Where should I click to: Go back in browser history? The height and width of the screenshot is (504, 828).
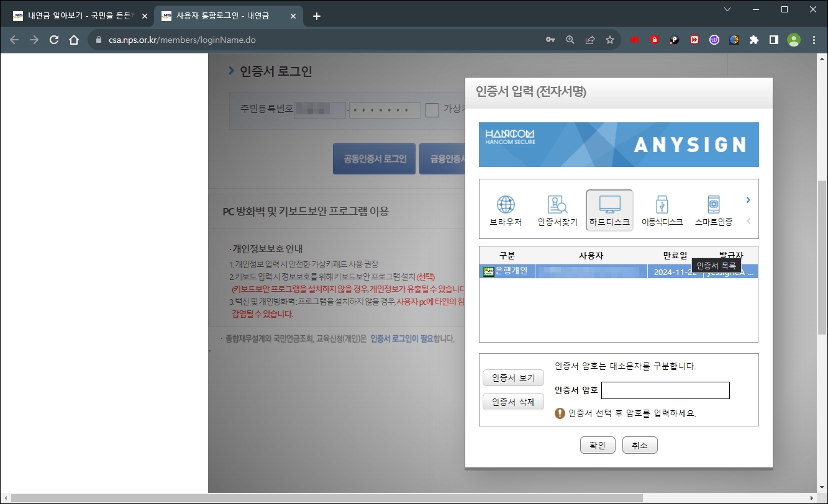[x=14, y=40]
